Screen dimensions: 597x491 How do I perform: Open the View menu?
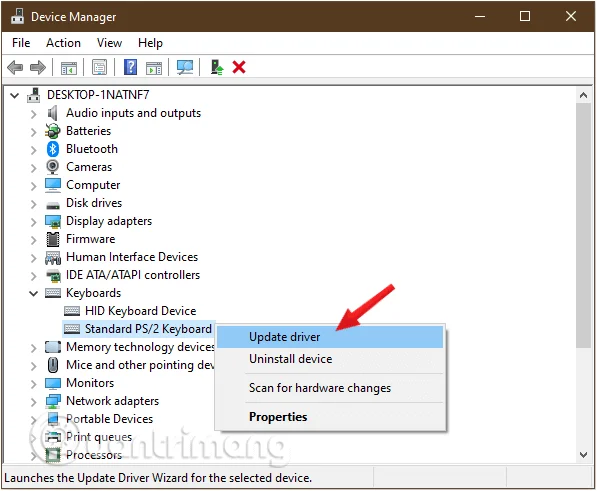(x=109, y=43)
